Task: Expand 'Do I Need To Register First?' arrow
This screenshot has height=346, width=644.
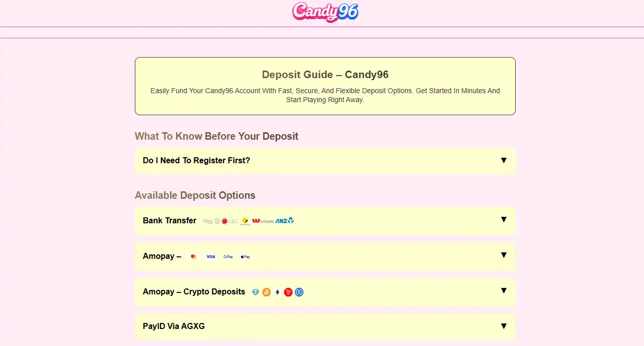Action: 504,160
